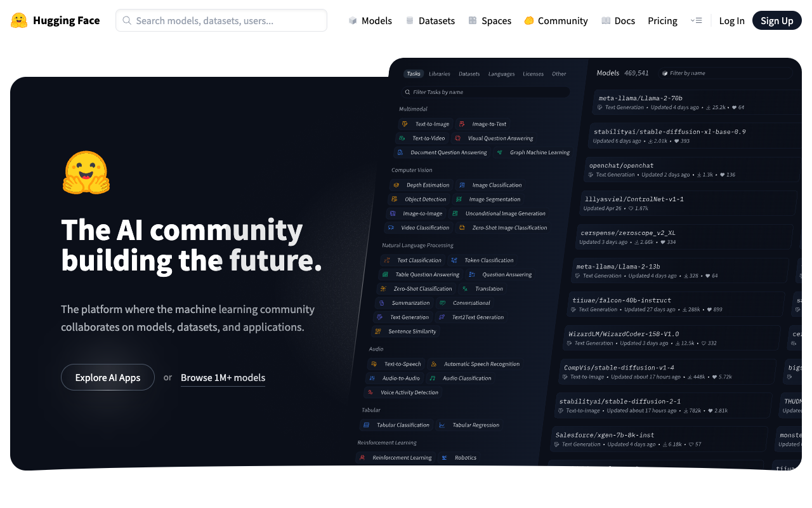Select the Translation task tag
The width and height of the screenshot is (812, 508).
(x=483, y=288)
